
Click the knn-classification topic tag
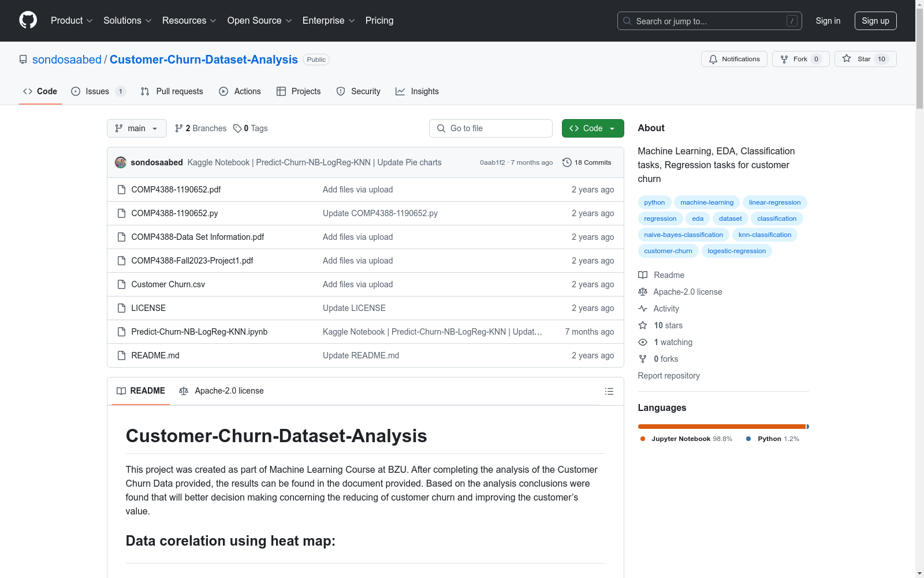tap(765, 235)
